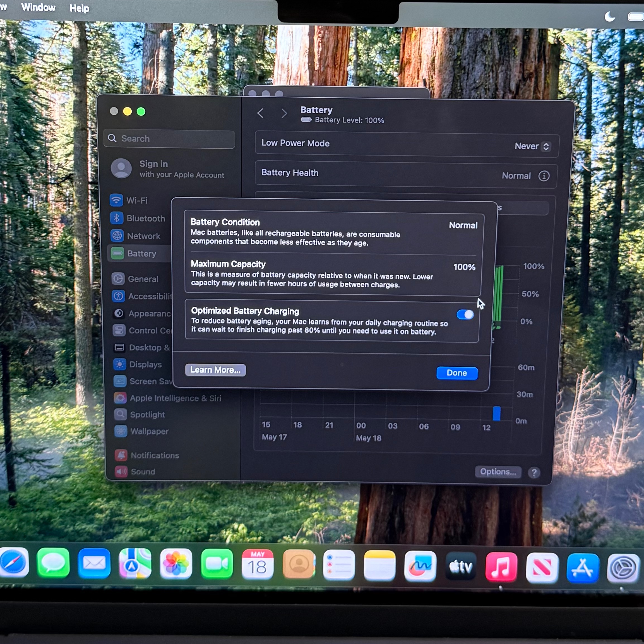Toggle Optimized Battery Charging switch
644x644 pixels.
click(465, 314)
